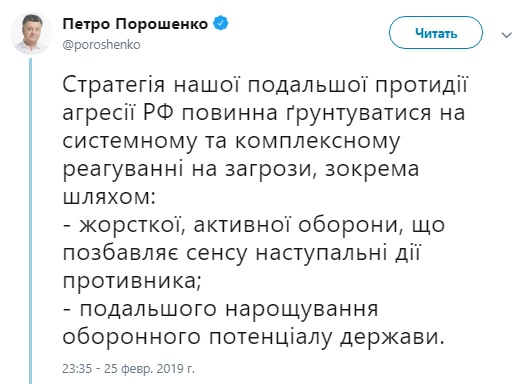The width and height of the screenshot is (528, 384).
Task: Click the bullet line "подальшого нарощування"
Action: 221,310
